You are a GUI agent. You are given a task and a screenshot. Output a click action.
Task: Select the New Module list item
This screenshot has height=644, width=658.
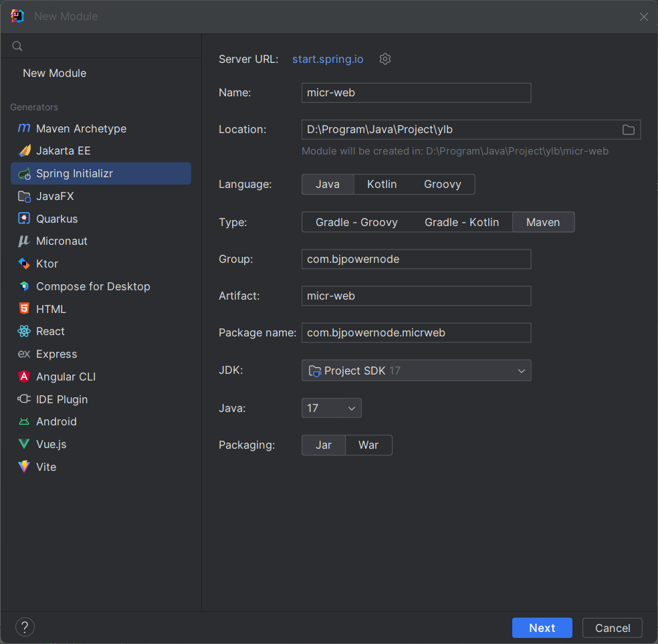click(101, 73)
